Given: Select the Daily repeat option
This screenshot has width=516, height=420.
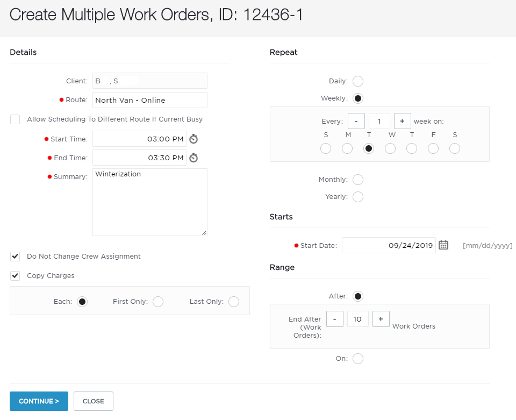Looking at the screenshot, I should (x=358, y=81).
